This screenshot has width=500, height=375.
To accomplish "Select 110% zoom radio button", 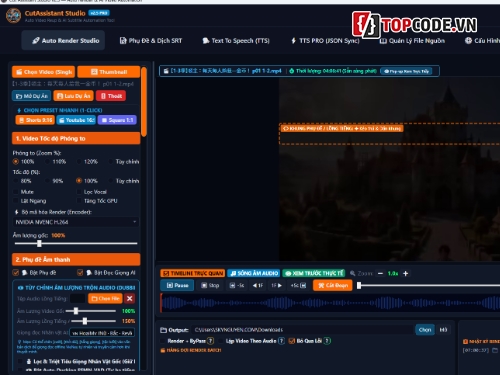I will pyautogui.click(x=47, y=162).
